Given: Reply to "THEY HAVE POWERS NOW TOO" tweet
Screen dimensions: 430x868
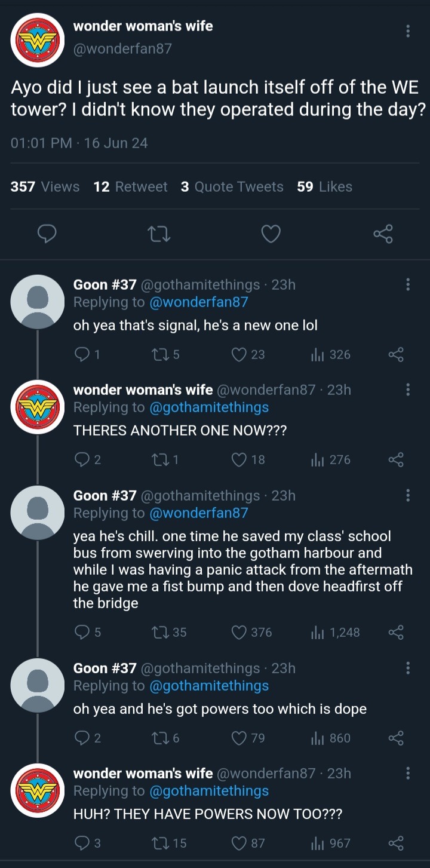Looking at the screenshot, I should 82,843.
